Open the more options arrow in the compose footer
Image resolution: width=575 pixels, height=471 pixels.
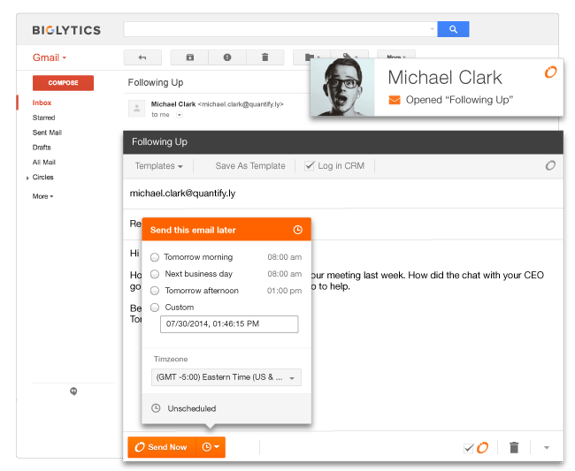546,448
